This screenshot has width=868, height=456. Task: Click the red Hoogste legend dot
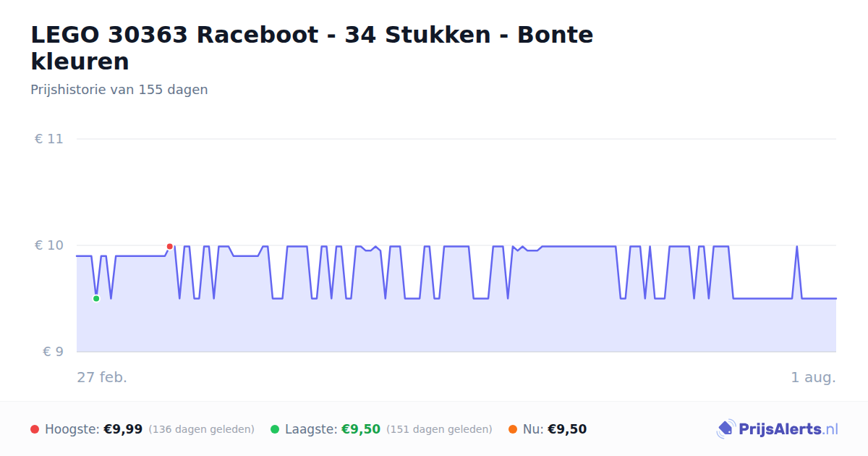pos(35,429)
